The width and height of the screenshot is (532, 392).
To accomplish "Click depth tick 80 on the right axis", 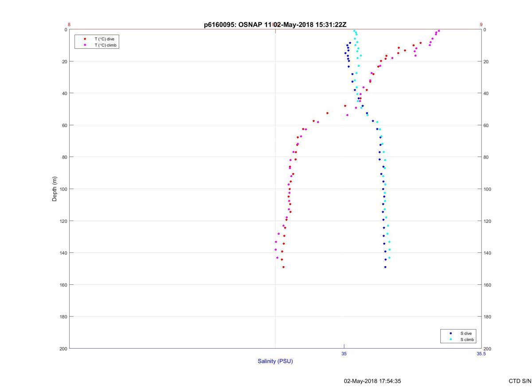I will (x=486, y=157).
